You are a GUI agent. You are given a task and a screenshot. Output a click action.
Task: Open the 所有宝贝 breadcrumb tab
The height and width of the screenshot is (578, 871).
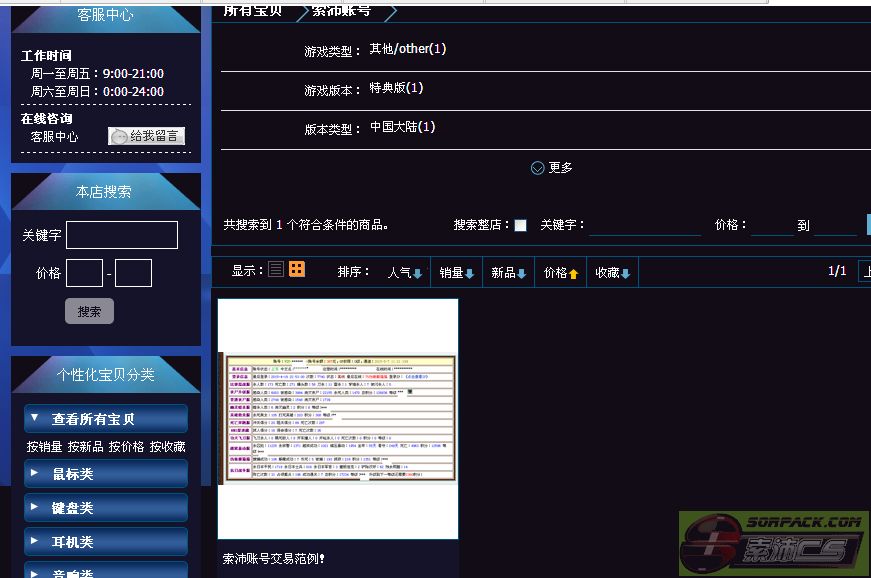253,10
